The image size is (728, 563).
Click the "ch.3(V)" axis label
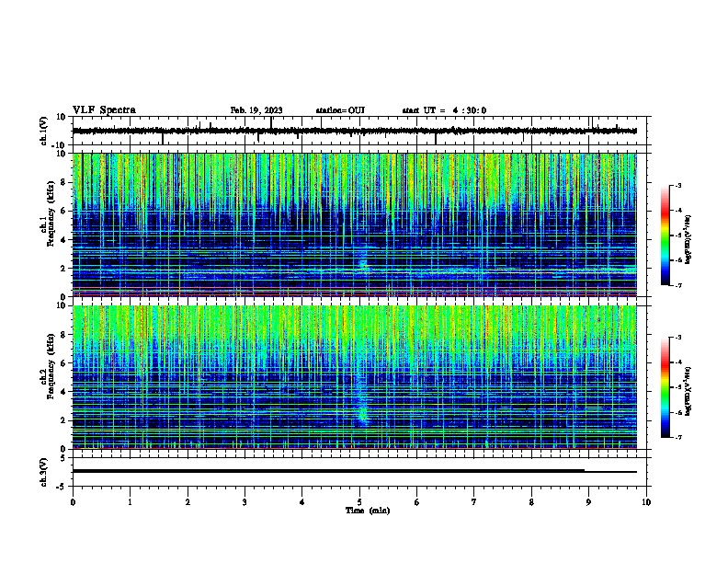tap(44, 472)
